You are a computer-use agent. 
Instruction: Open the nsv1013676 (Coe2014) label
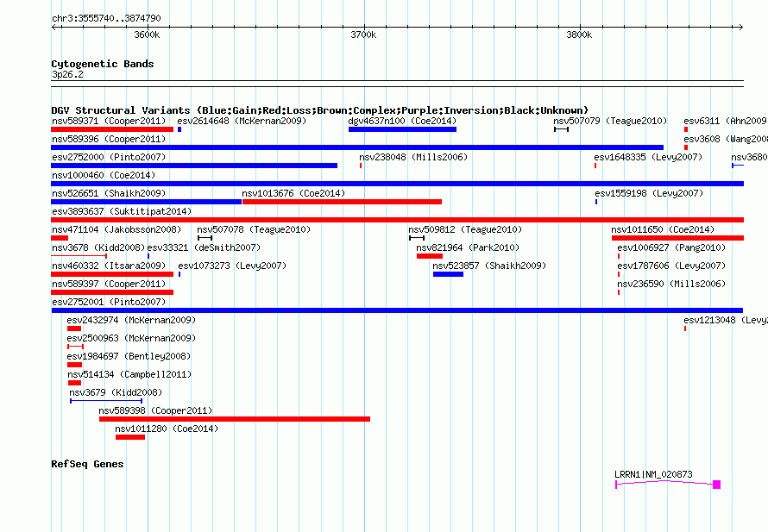point(293,193)
